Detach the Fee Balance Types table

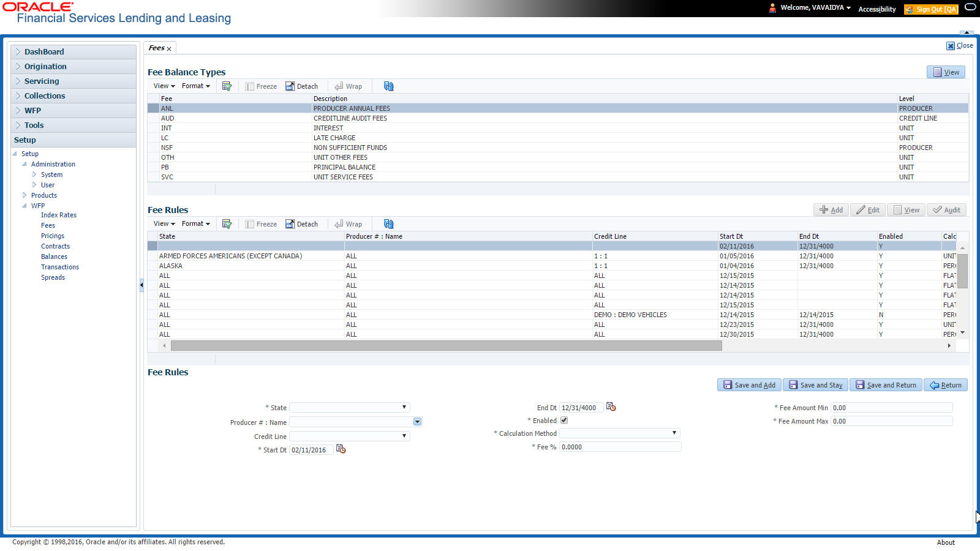(301, 86)
